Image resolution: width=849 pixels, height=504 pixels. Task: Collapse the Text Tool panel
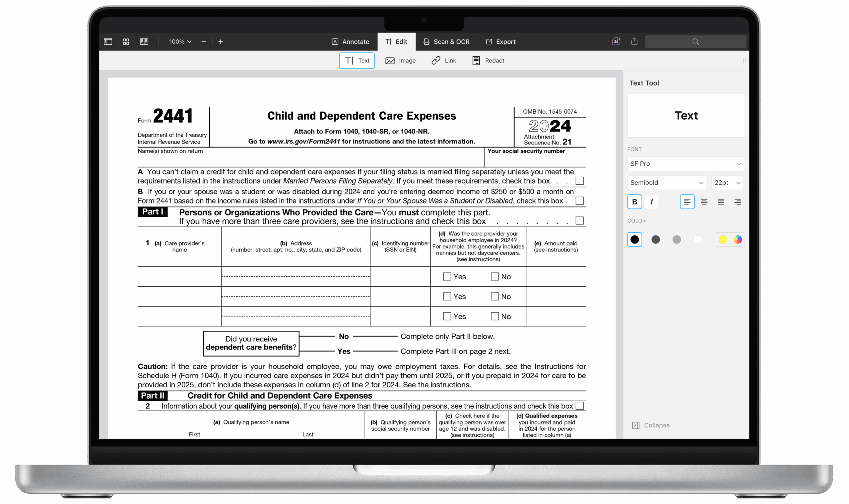651,425
